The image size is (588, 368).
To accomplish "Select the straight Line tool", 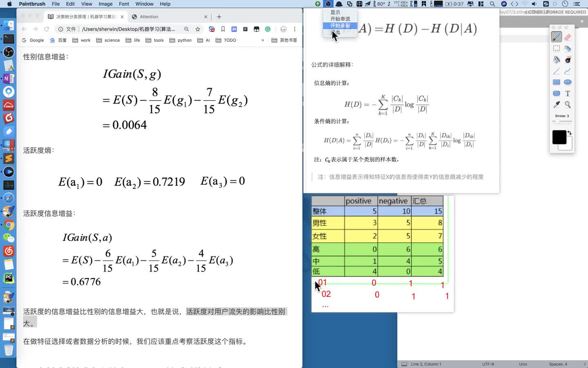I will click(x=556, y=71).
